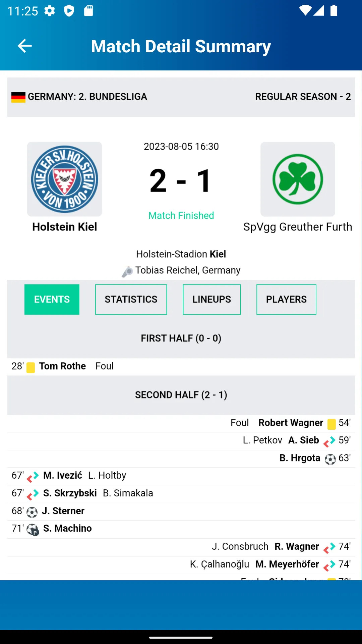This screenshot has height=644, width=362.
Task: Tap the M. Ivezić substitution arrows icon
Action: [x=33, y=477]
